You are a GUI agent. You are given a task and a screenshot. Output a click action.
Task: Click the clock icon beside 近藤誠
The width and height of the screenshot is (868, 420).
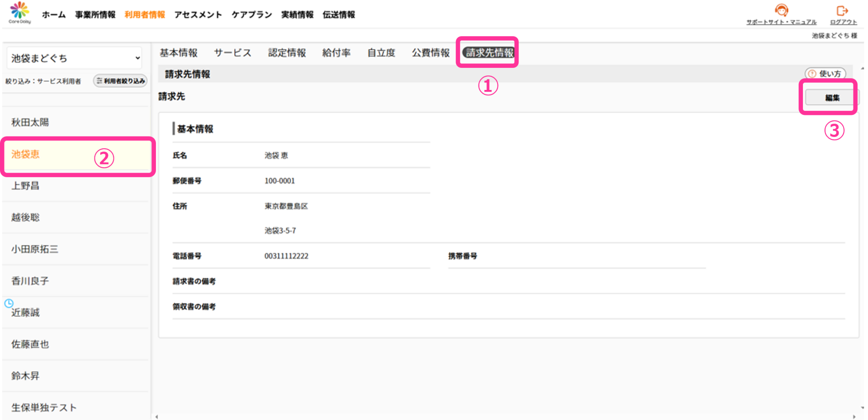point(9,303)
